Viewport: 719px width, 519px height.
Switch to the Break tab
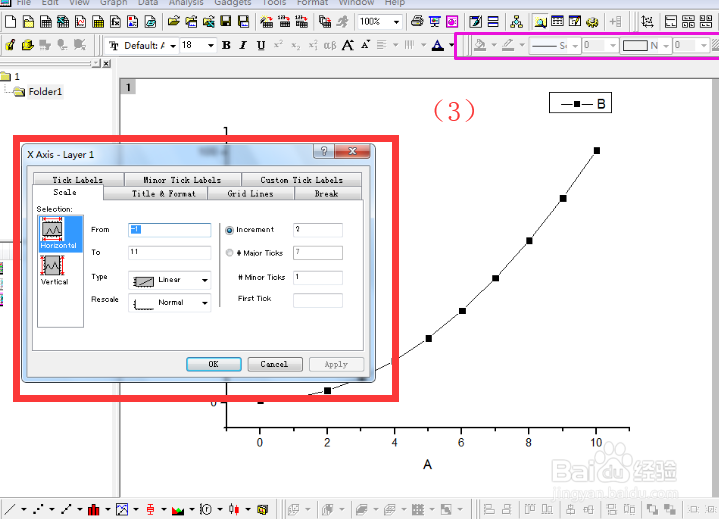pos(326,193)
